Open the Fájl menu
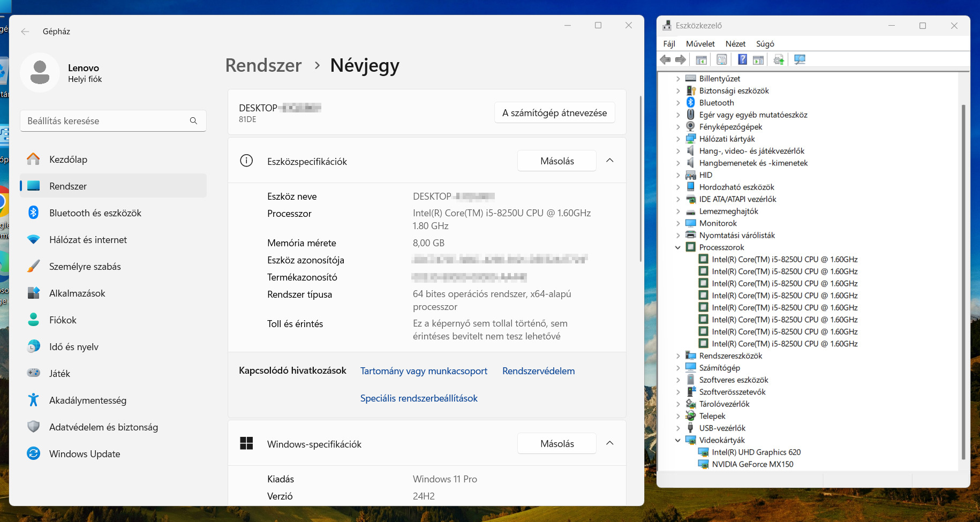Viewport: 980px width, 522px height. 669,44
